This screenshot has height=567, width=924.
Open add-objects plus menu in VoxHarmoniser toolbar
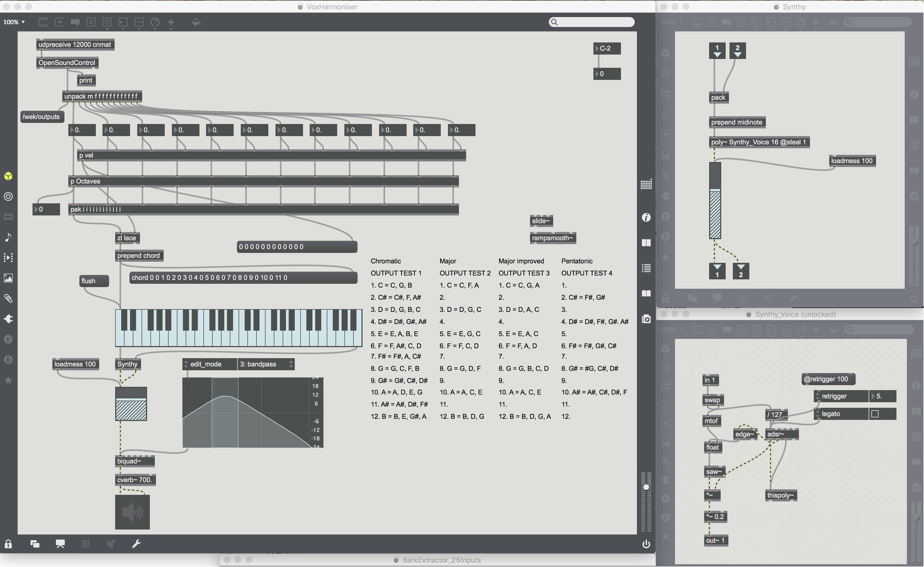[171, 22]
